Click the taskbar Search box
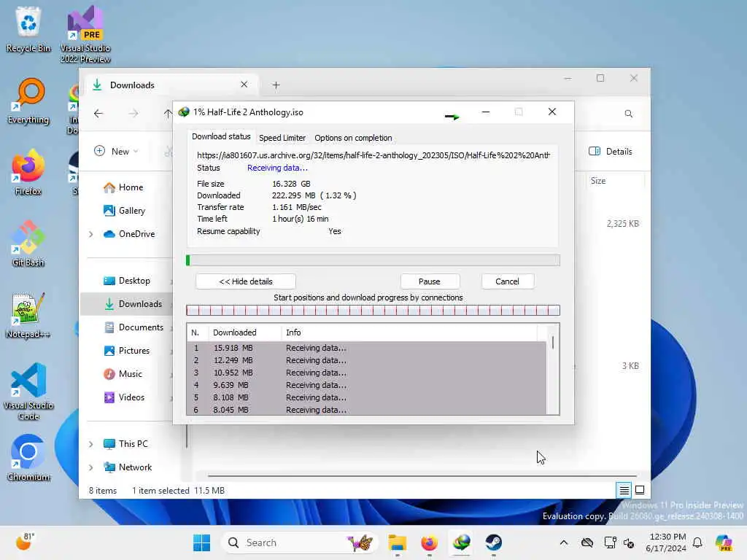Viewport: 747px width, 560px height. pos(300,542)
